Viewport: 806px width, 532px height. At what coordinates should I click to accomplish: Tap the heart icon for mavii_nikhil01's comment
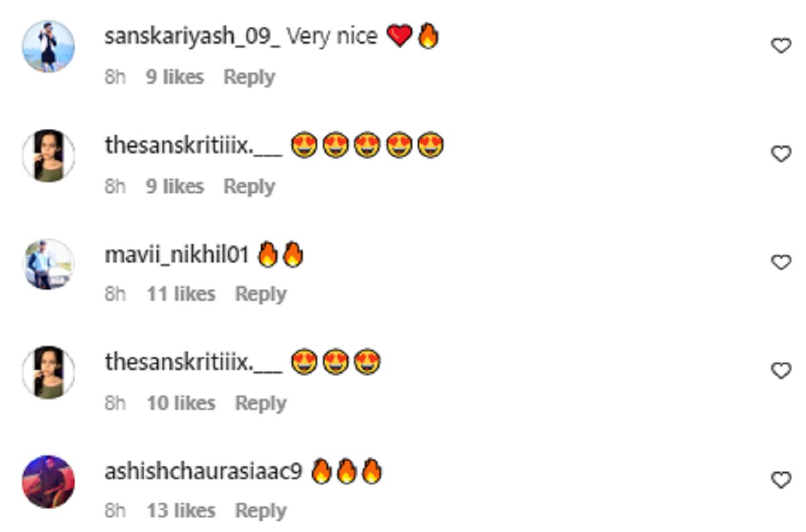tap(780, 263)
